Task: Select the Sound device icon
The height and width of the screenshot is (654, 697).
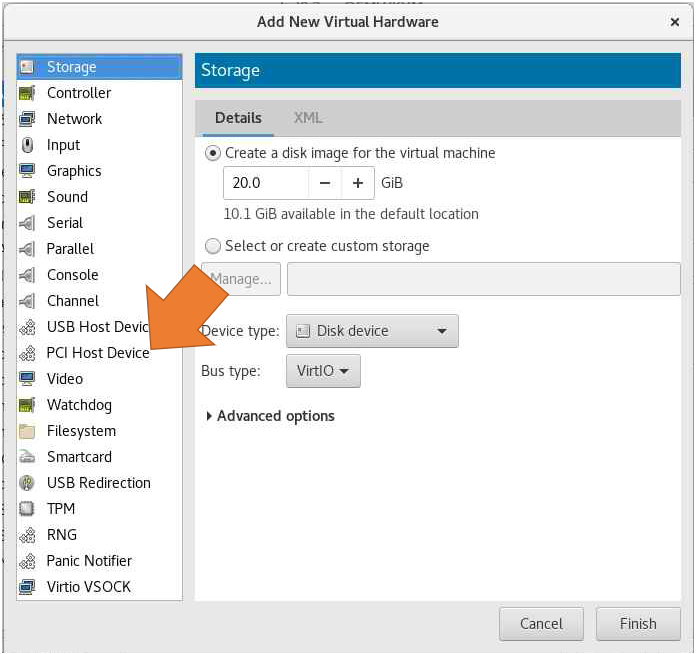Action: tap(28, 197)
